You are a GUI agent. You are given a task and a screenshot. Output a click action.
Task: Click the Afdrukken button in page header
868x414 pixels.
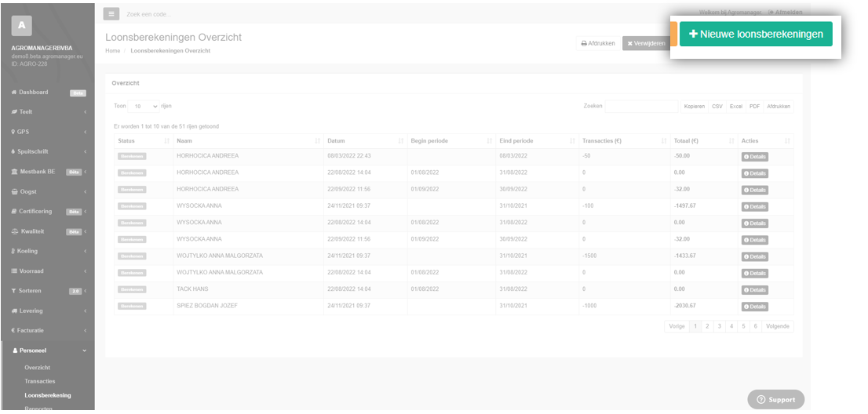click(598, 43)
